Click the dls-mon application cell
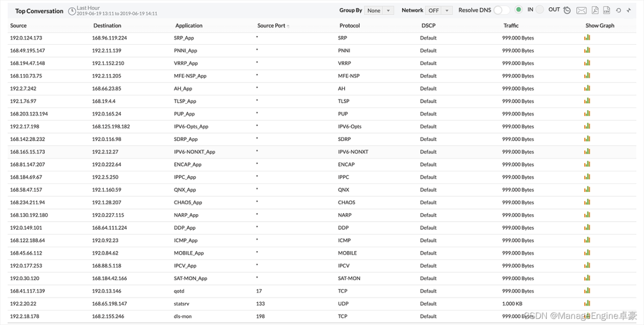The width and height of the screenshot is (644, 325). coord(183,316)
